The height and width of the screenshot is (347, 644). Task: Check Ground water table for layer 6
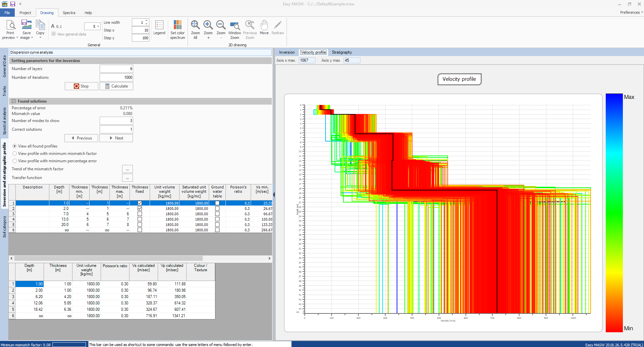[217, 230]
